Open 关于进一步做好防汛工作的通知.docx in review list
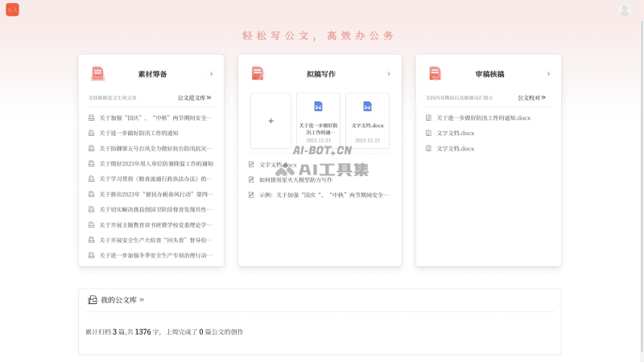 483,117
